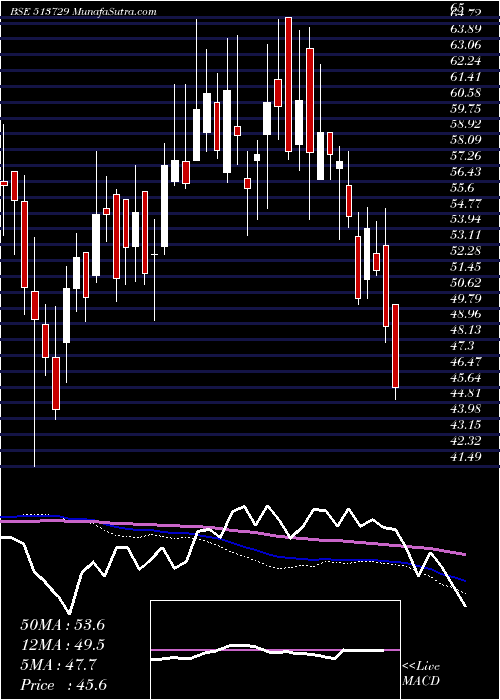
Task: Click the 50MA : 53.6 readout
Action: point(63,625)
